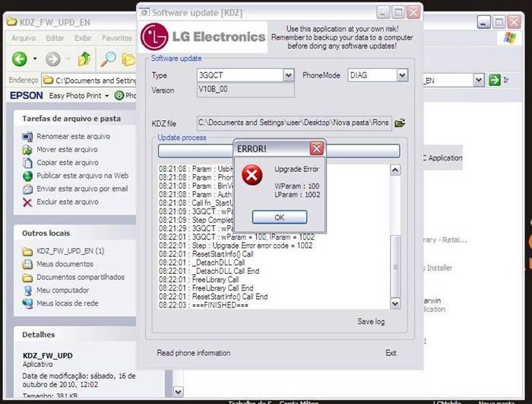Image resolution: width=532 pixels, height=404 pixels.
Task: Open the Type dropdown showing 3GQCT
Action: pyautogui.click(x=288, y=75)
